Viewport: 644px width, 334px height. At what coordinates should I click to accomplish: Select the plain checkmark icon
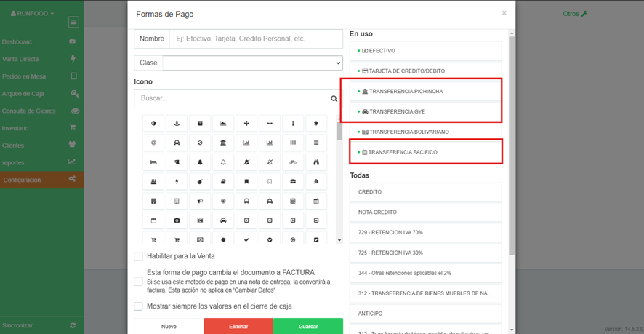pos(246,239)
